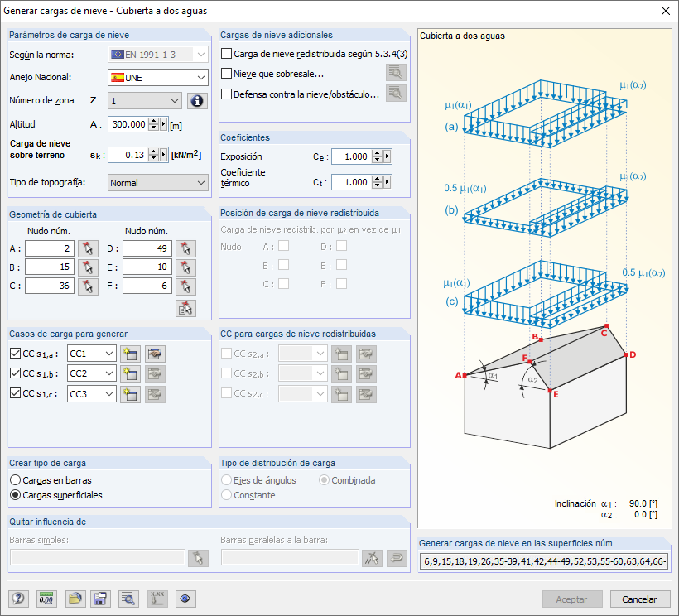Select Cargas en barras radio option
This screenshot has width=679, height=616.
[15, 480]
